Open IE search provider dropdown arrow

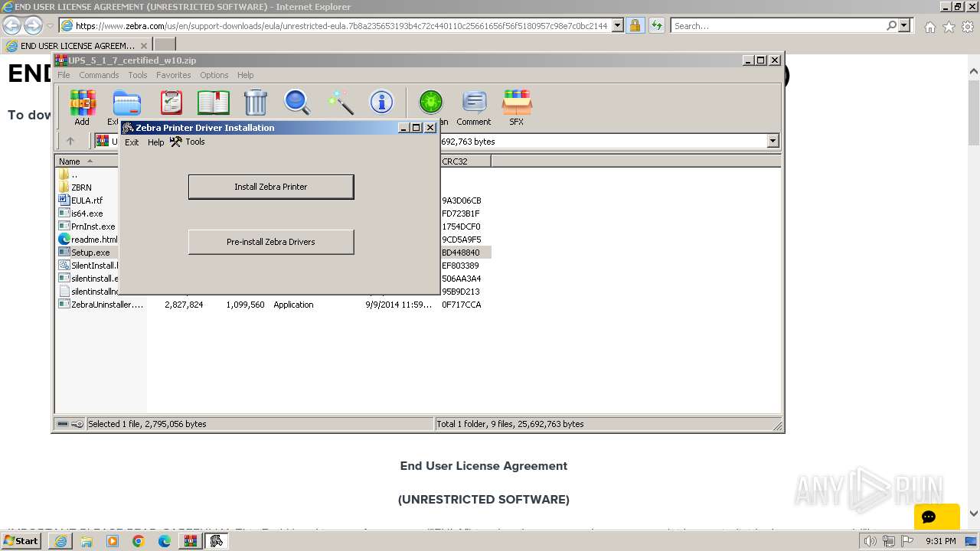tap(904, 26)
